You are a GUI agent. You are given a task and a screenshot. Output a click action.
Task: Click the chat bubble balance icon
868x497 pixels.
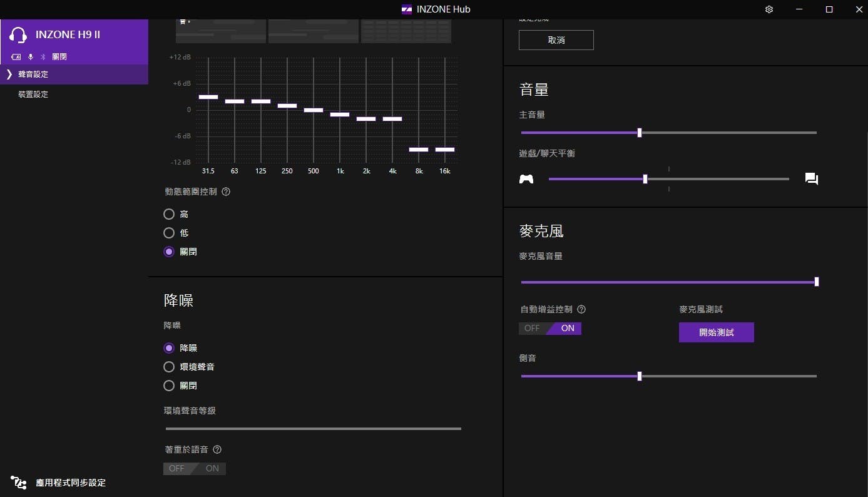[812, 180]
